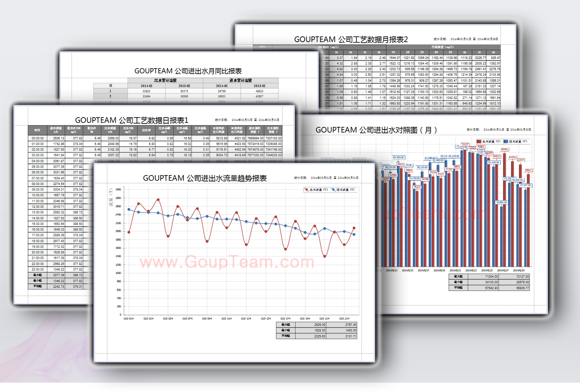Click value 2536.13 in daily report
The height and width of the screenshot is (392, 580).
(58, 138)
